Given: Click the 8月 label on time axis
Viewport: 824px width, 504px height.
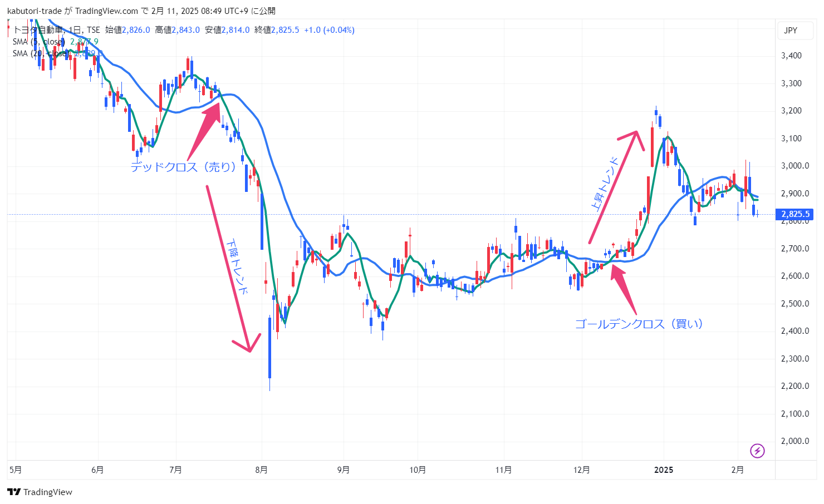Looking at the screenshot, I should pos(261,470).
